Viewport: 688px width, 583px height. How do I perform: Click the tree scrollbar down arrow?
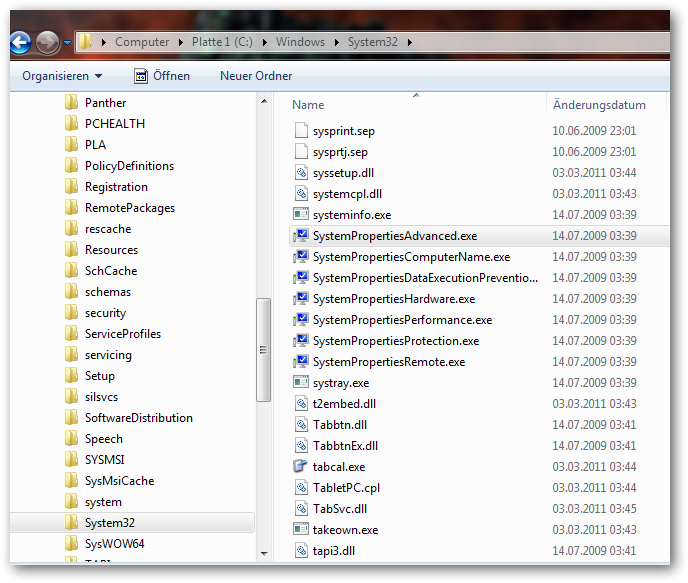click(264, 553)
